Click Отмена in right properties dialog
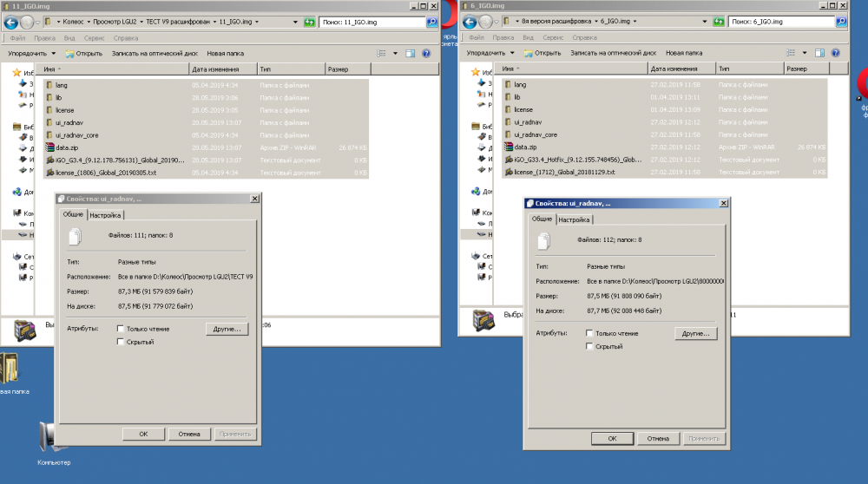Image resolution: width=868 pixels, height=484 pixels. pos(658,439)
